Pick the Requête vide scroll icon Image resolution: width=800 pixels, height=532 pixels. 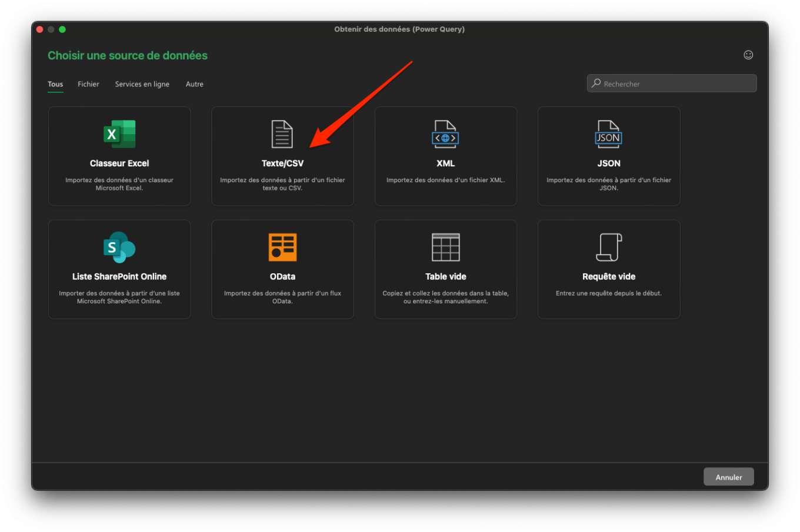pyautogui.click(x=609, y=247)
